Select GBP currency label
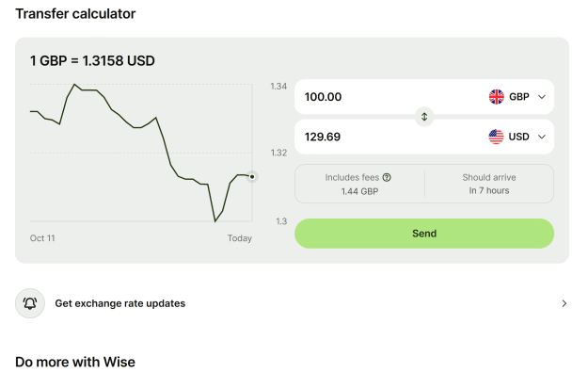 519,97
